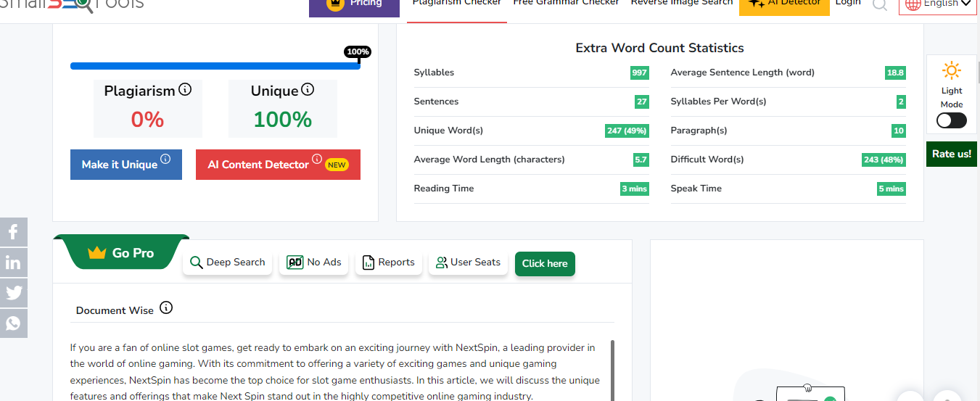
Task: Toggle the Light Mode switch
Action: point(951,120)
